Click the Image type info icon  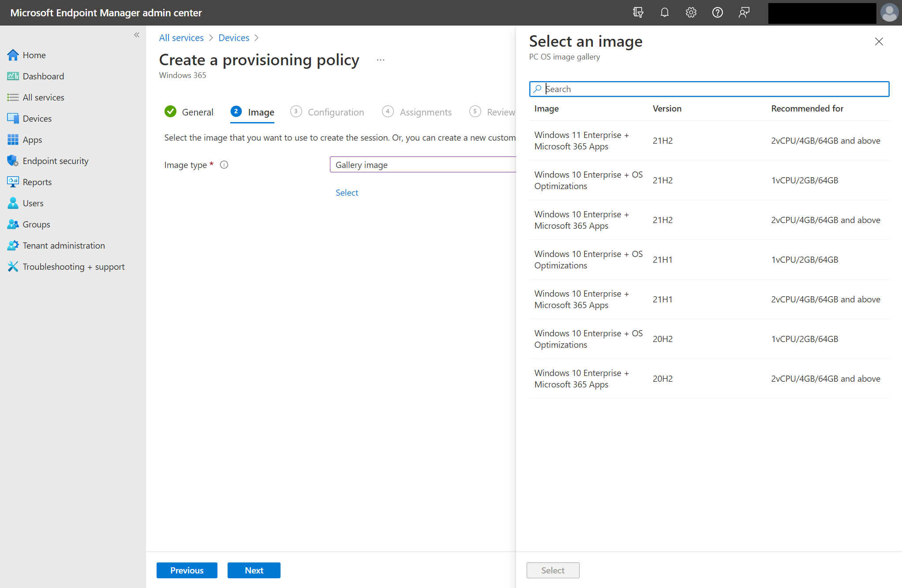pyautogui.click(x=224, y=165)
